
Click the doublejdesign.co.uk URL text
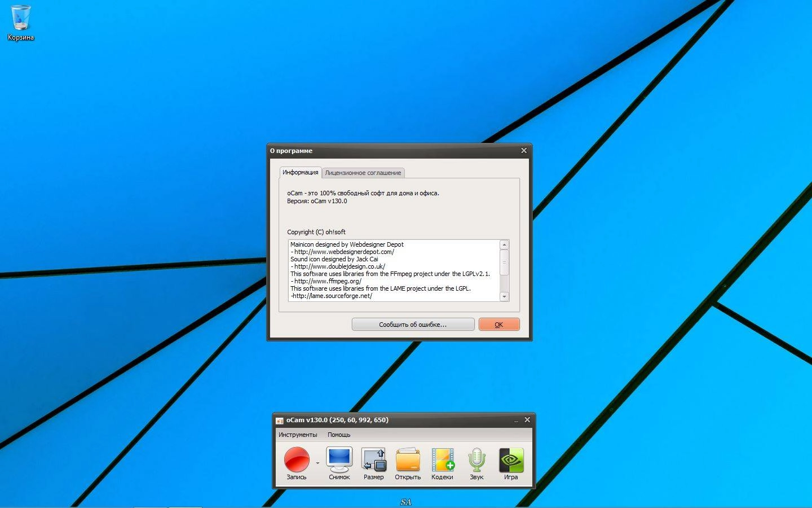click(339, 266)
